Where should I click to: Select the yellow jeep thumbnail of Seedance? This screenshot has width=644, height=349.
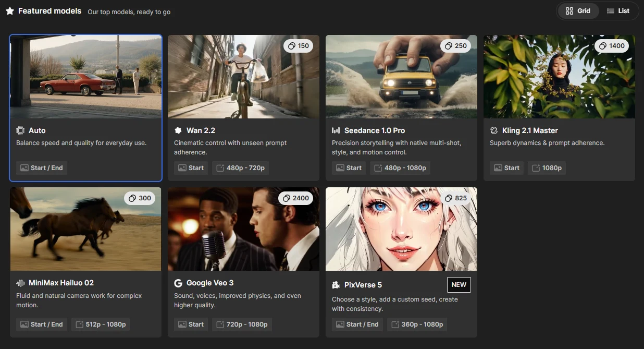tap(401, 77)
